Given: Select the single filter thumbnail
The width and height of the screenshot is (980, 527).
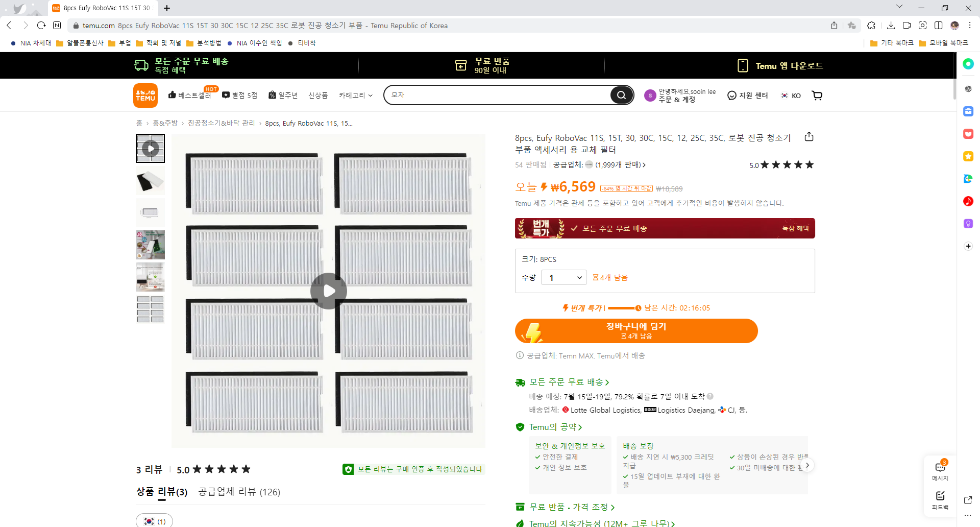Looking at the screenshot, I should click(150, 213).
